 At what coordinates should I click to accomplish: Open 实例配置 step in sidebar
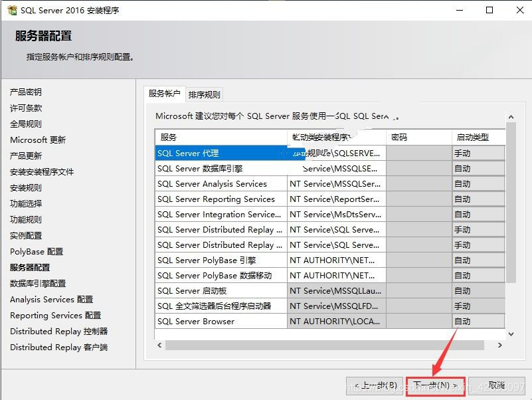coord(26,236)
